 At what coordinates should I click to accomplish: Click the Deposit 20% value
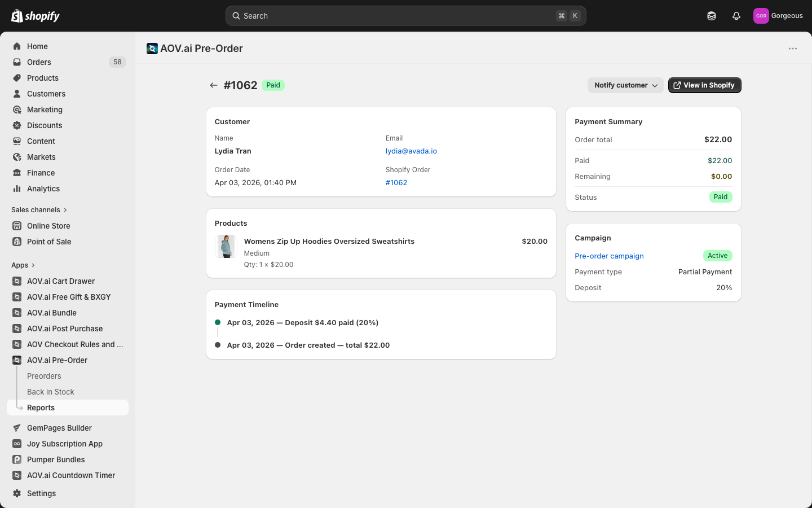[x=724, y=287]
